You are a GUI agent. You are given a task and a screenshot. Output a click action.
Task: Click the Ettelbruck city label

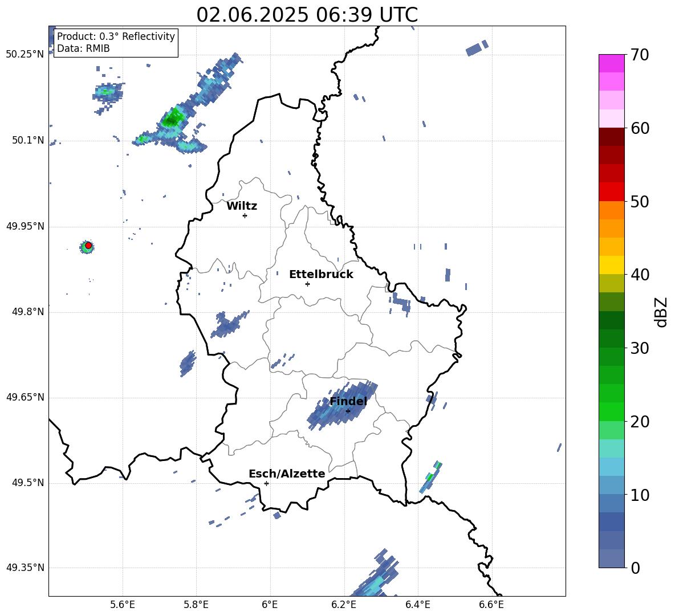pos(321,275)
